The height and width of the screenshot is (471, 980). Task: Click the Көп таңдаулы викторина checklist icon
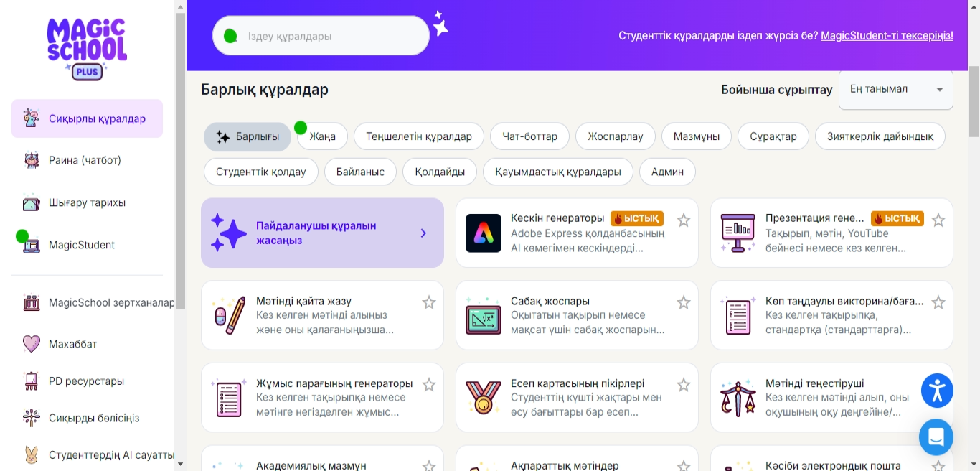[x=738, y=315]
